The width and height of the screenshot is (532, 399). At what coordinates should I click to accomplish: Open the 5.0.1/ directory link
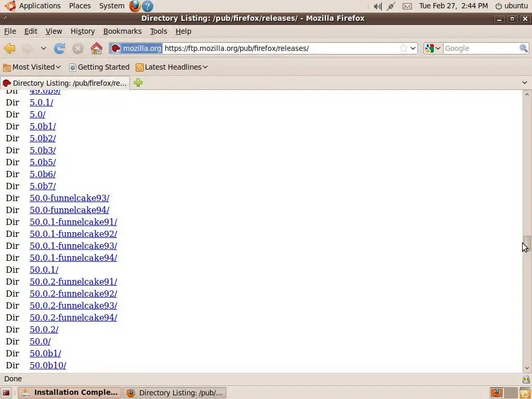tap(42, 102)
